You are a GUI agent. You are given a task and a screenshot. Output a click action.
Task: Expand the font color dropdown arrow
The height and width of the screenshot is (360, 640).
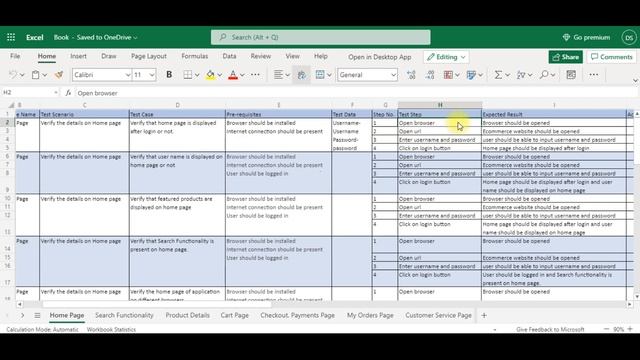[242, 75]
